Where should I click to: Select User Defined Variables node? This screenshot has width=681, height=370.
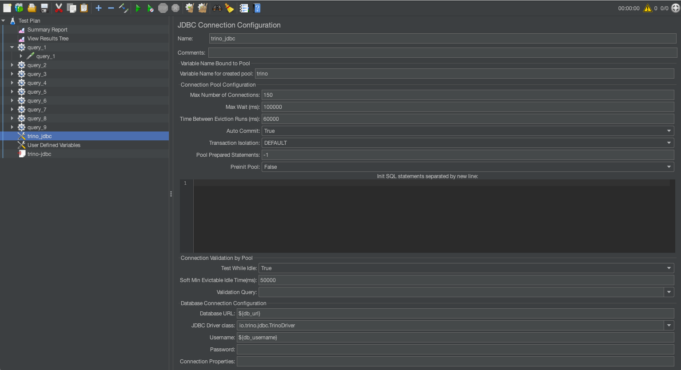click(x=53, y=145)
